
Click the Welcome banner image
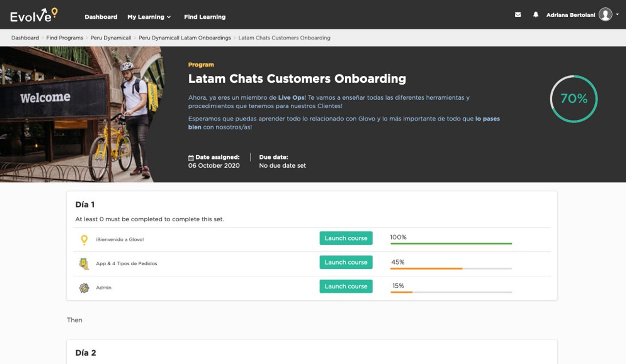point(80,114)
